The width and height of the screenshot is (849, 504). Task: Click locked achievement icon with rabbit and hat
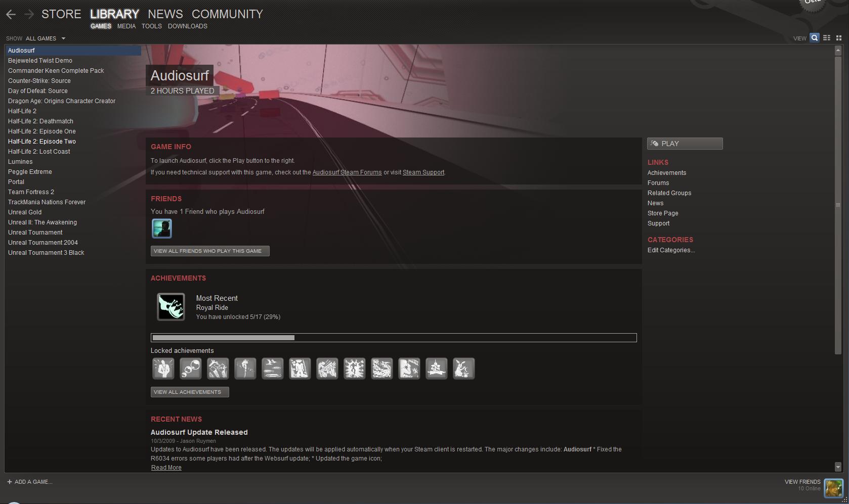point(464,369)
